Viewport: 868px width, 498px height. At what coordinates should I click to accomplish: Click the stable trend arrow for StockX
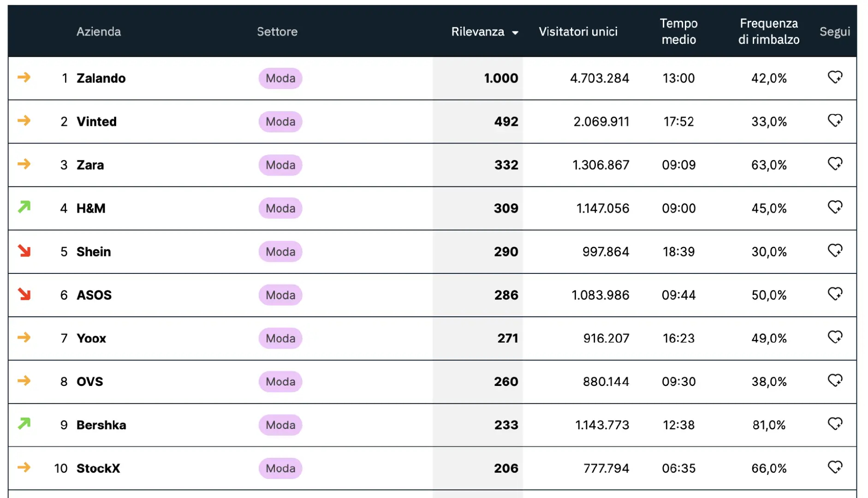coord(24,467)
